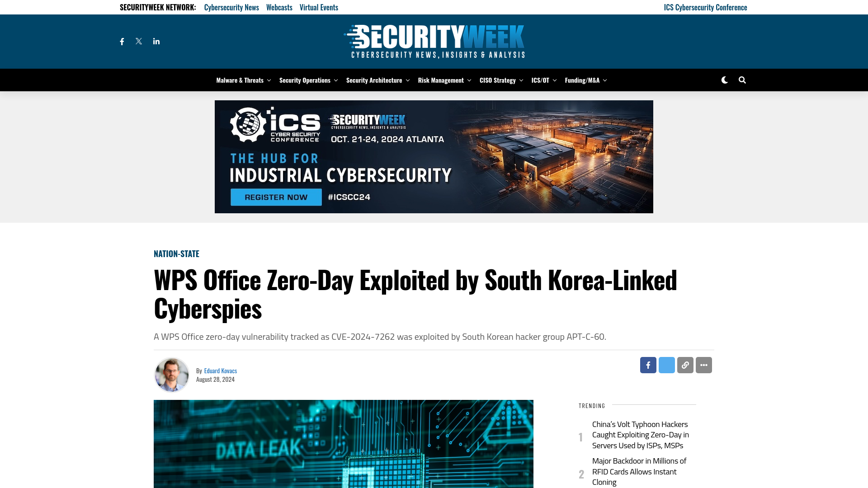Click the more share options icon
Screen dimensions: 868x488
(x=703, y=365)
